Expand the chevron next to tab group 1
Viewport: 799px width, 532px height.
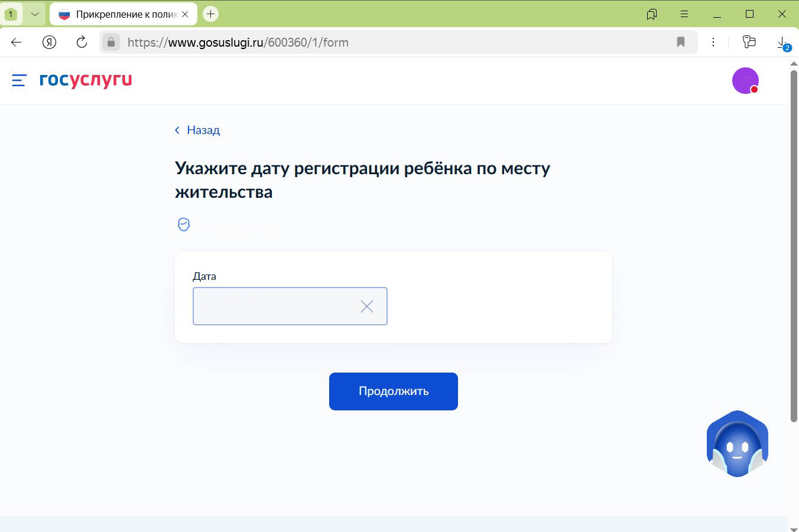(34, 13)
